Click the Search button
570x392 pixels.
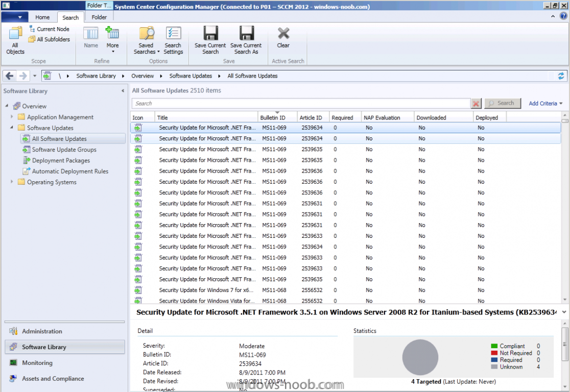click(503, 103)
